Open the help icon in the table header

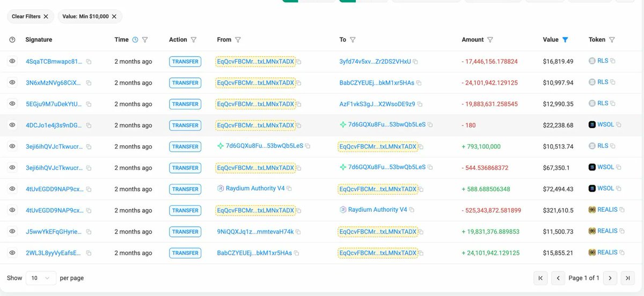[x=12, y=40]
